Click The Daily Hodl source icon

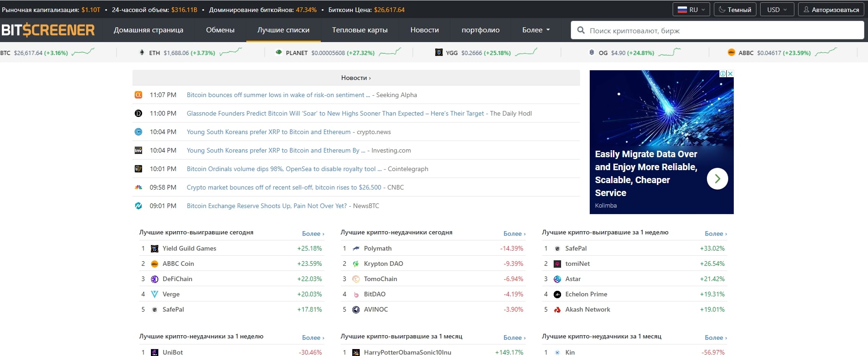(x=138, y=113)
